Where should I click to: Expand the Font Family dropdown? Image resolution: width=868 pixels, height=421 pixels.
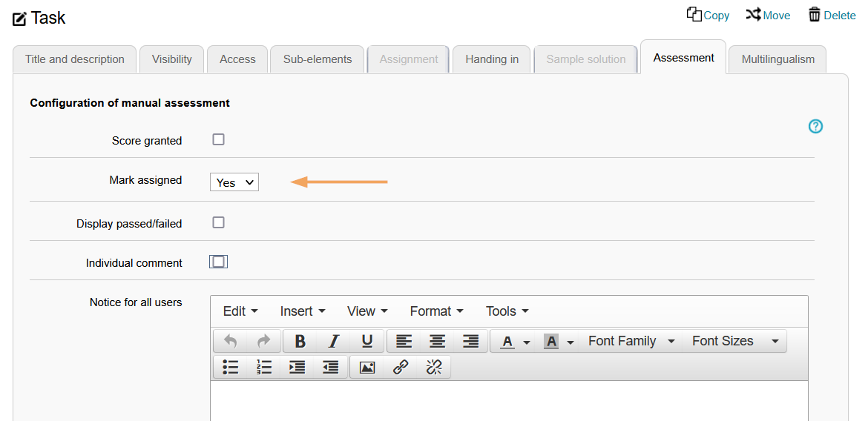click(631, 341)
